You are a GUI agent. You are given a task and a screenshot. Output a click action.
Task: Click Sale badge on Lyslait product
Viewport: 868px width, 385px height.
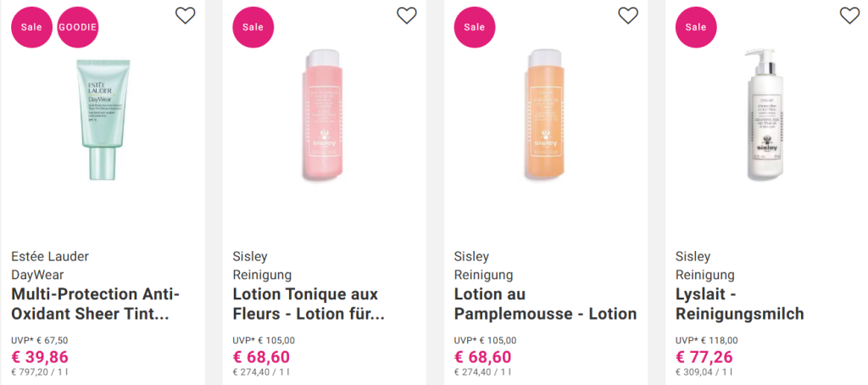[x=696, y=27]
